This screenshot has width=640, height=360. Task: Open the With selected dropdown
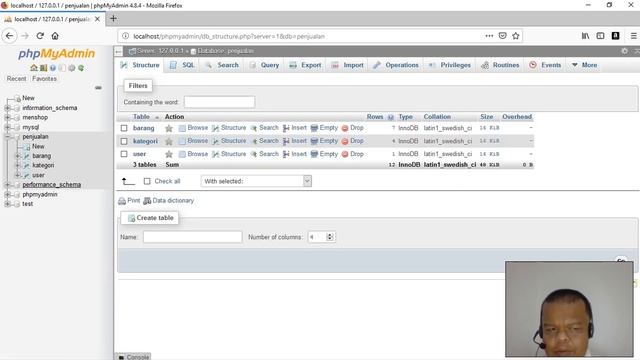pos(256,181)
